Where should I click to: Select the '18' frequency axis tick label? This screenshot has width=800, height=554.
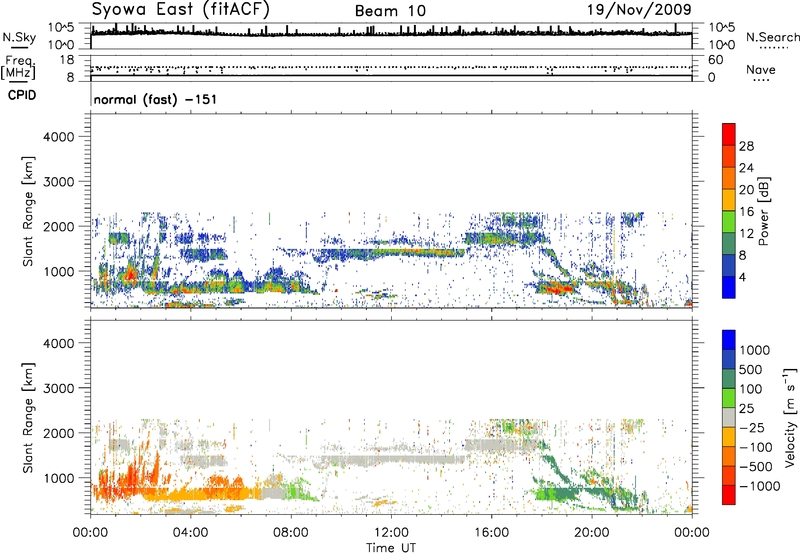pyautogui.click(x=67, y=60)
